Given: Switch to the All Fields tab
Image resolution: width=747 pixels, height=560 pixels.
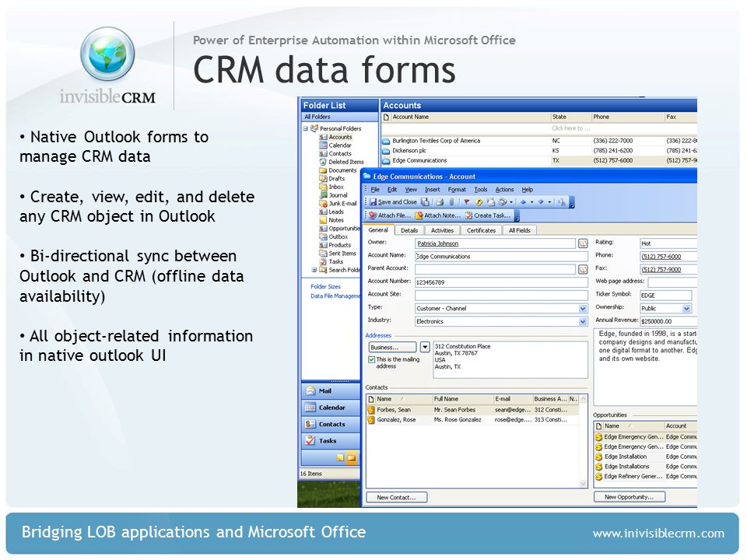Looking at the screenshot, I should pyautogui.click(x=519, y=230).
